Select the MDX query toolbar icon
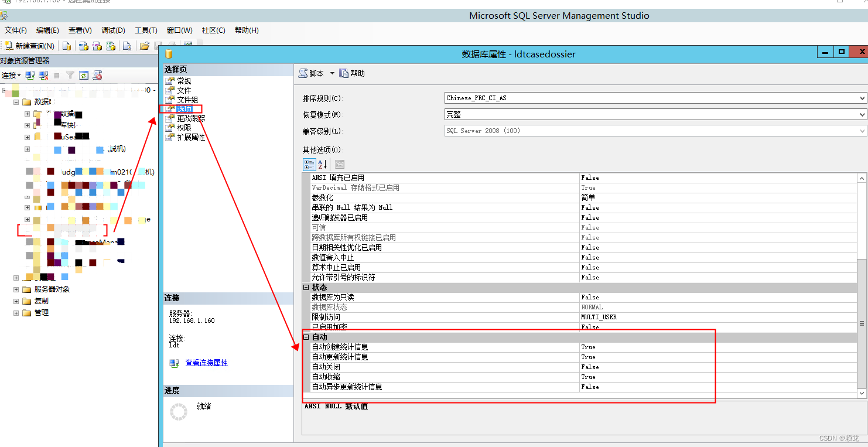Image resolution: width=868 pixels, height=447 pixels. click(x=82, y=45)
